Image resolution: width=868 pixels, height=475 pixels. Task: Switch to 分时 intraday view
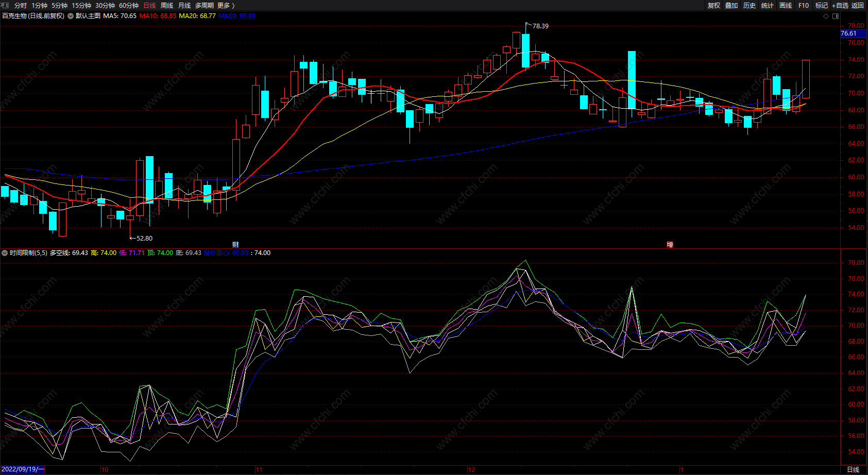[21, 5]
